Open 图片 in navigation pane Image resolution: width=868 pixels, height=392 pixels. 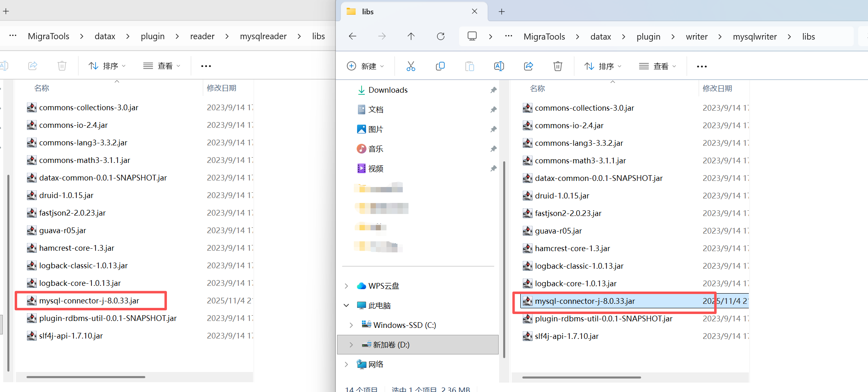tap(375, 129)
